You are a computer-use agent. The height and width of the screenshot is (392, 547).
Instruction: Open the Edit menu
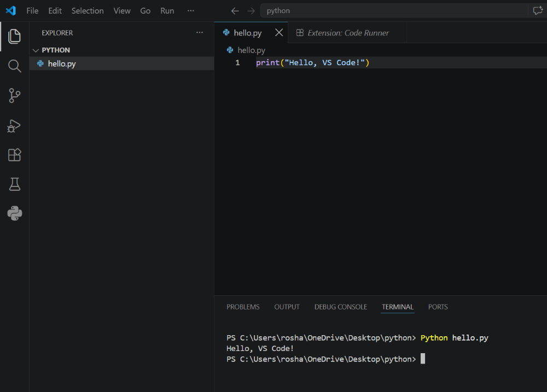point(55,11)
